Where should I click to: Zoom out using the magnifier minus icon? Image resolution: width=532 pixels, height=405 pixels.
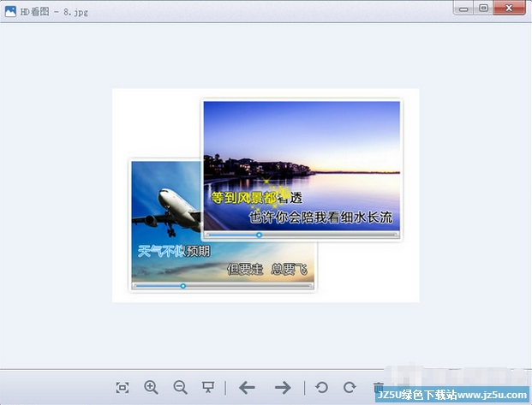tap(180, 387)
